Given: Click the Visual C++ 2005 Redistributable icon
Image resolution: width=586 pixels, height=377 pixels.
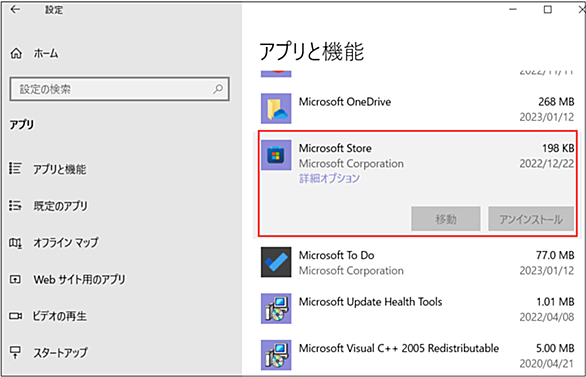Looking at the screenshot, I should click(x=276, y=355).
